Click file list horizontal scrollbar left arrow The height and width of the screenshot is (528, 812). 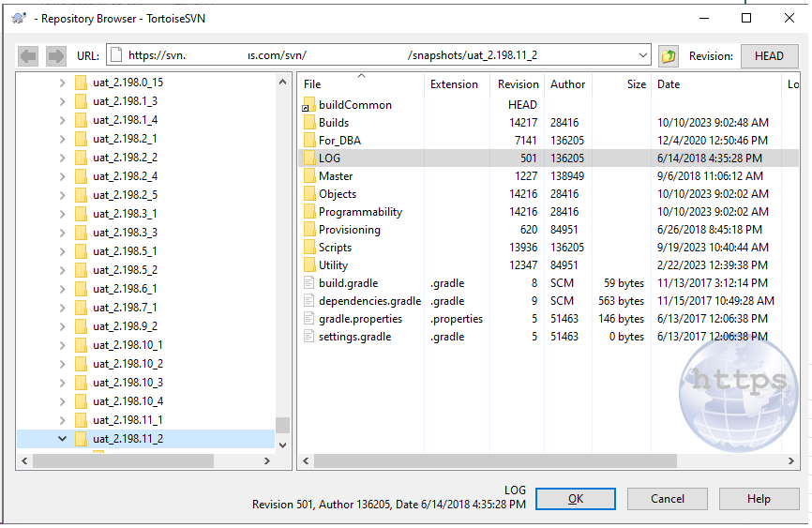click(x=306, y=460)
